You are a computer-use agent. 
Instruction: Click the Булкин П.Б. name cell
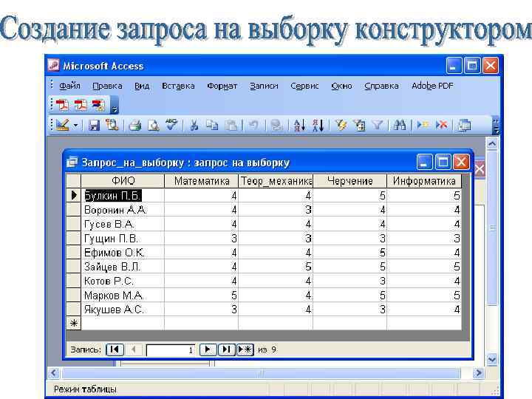point(123,195)
